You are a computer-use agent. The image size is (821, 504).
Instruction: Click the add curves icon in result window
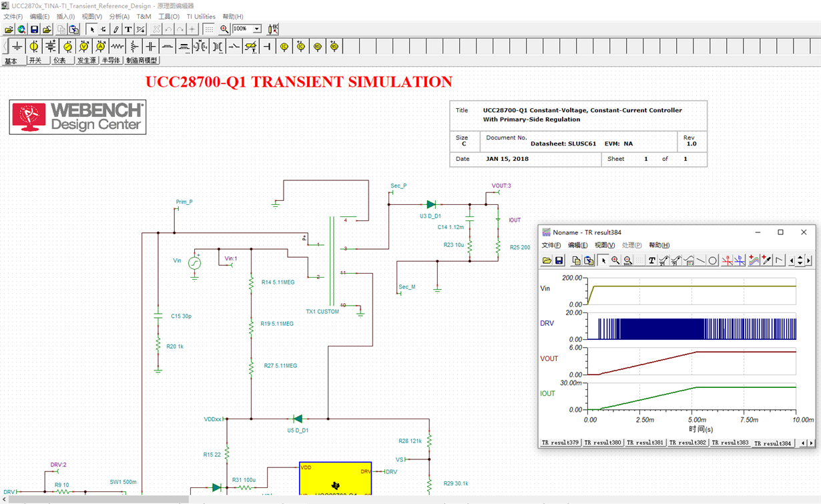click(754, 260)
